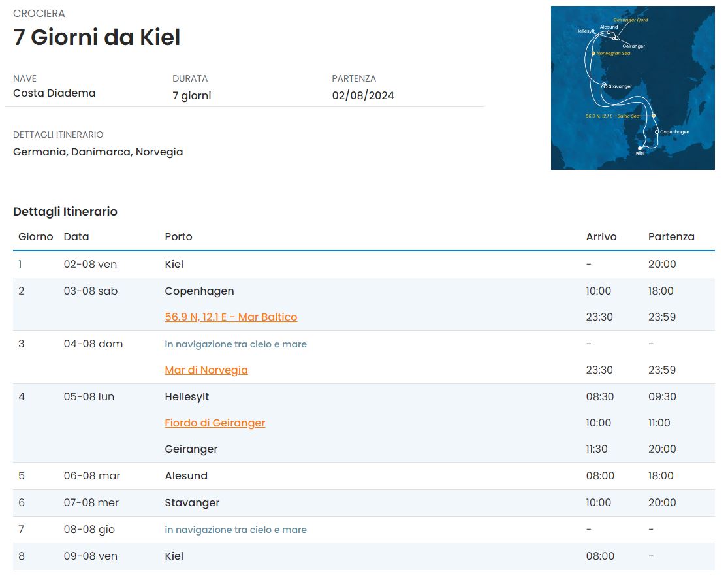
Task: Click the 'Hellesylt' port cell
Action: pos(187,397)
